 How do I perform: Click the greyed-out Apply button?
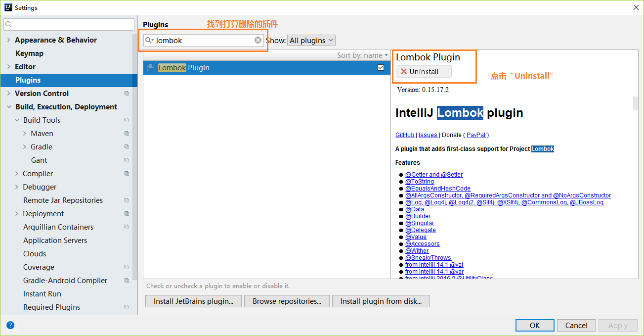(618, 325)
